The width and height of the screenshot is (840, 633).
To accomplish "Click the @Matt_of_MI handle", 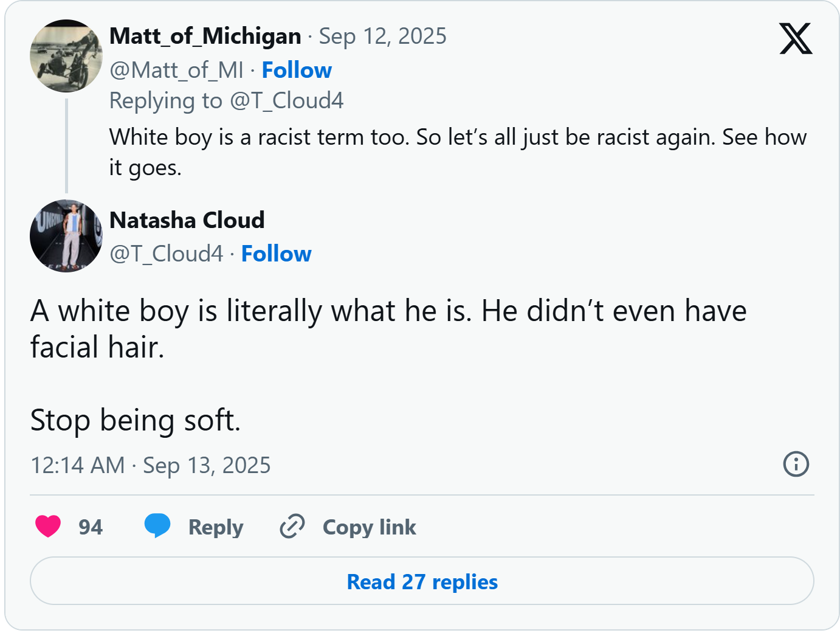I will (x=176, y=71).
